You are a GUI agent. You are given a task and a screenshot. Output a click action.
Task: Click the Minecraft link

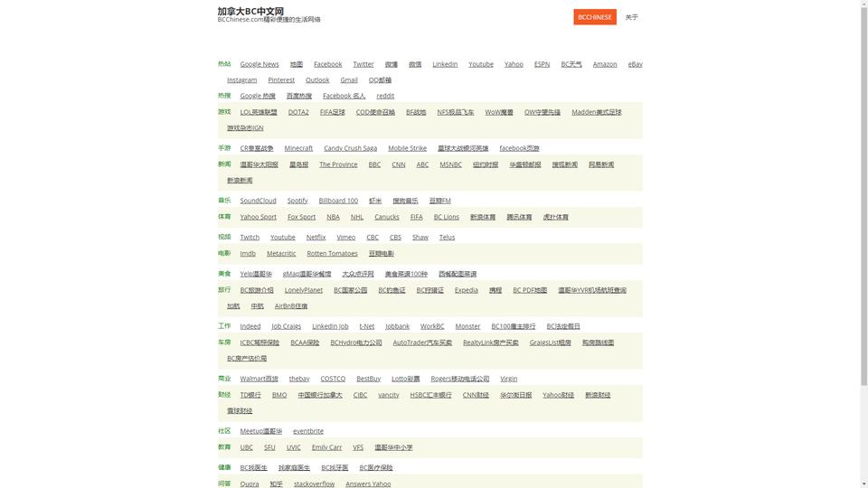click(x=298, y=148)
